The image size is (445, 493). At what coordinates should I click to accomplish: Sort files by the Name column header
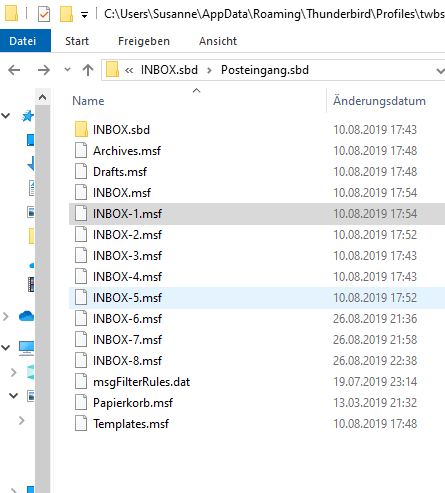coord(88,101)
